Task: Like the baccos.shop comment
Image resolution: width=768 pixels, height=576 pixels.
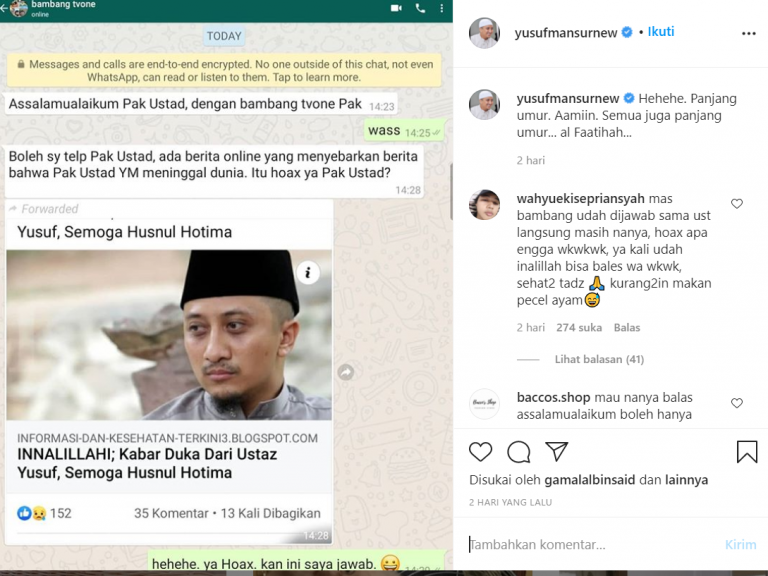Action: point(737,403)
